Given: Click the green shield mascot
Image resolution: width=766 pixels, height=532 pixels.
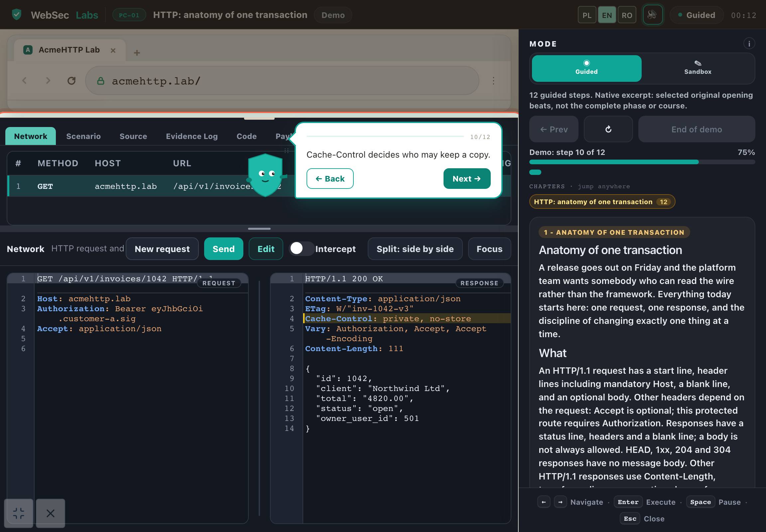Looking at the screenshot, I should (265, 175).
